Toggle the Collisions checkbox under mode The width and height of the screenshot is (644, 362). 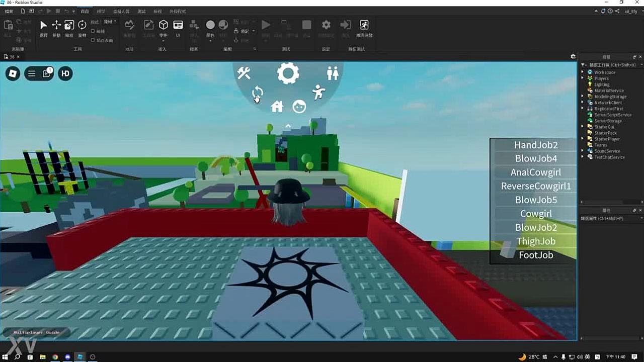pos(93,31)
